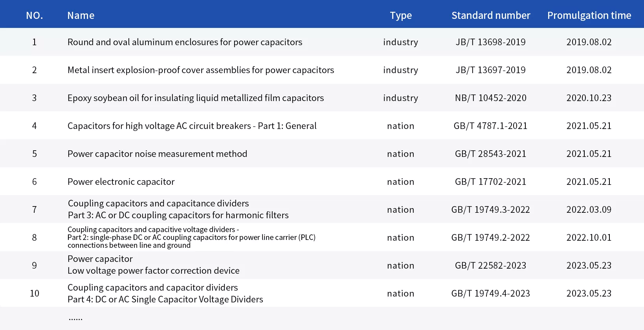This screenshot has height=330, width=644.
Task: Select Round and oval aluminum enclosures row
Action: [x=322, y=42]
